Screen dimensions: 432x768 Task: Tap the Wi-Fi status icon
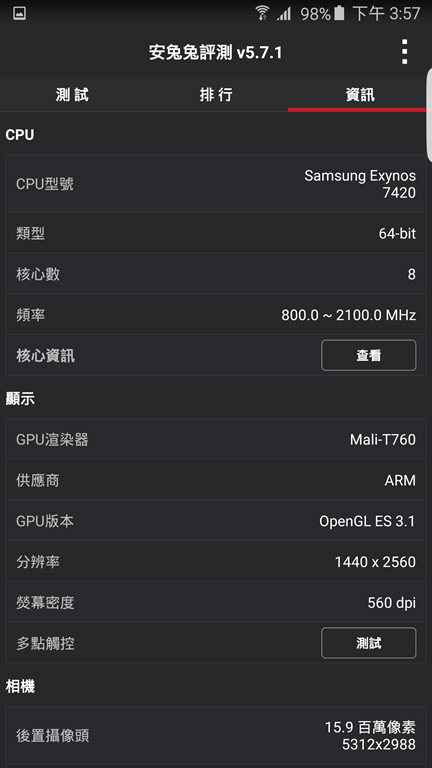(263, 13)
